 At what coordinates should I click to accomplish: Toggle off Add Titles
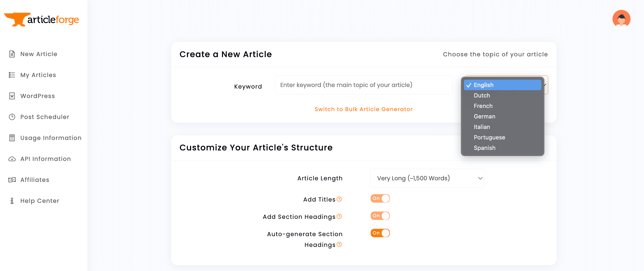[380, 198]
